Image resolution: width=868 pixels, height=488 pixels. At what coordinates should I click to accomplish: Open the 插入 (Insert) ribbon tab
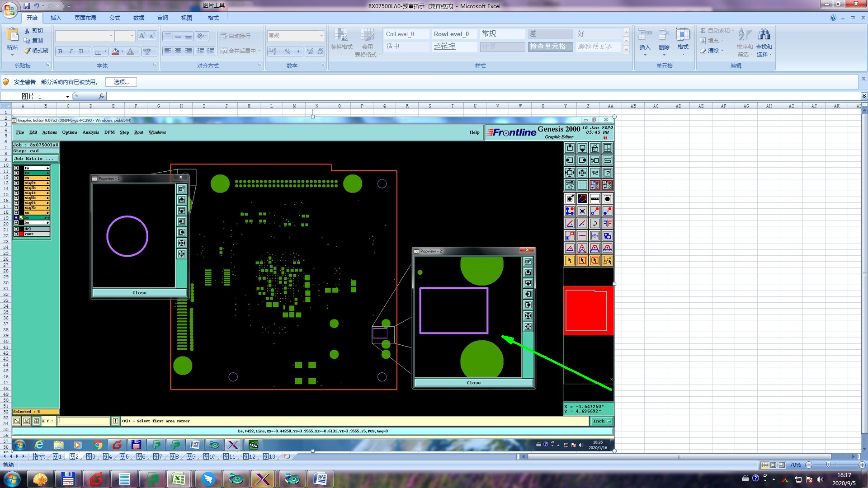[56, 18]
